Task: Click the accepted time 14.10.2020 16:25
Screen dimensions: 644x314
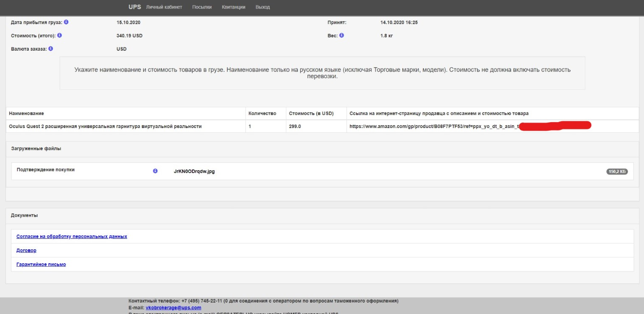Action: 399,22
